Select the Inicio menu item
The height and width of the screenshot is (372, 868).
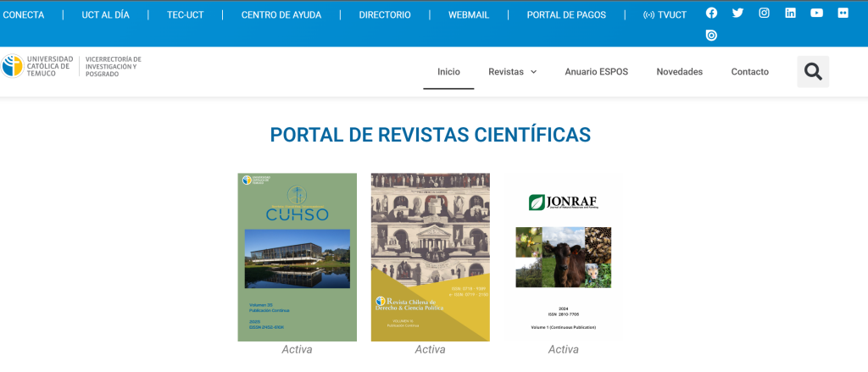[x=448, y=71]
